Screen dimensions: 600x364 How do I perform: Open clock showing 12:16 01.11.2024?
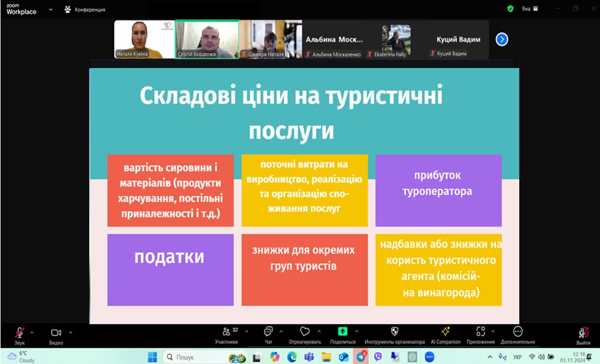point(573,357)
